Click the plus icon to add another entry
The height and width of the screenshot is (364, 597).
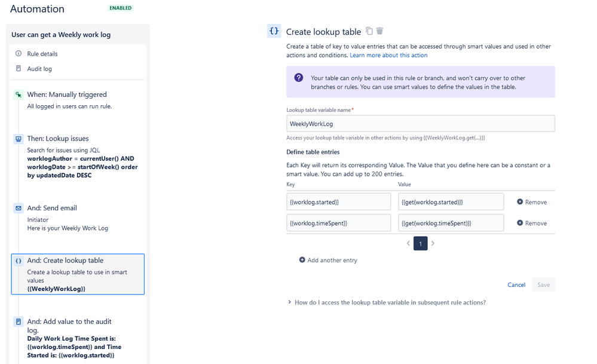tap(302, 259)
